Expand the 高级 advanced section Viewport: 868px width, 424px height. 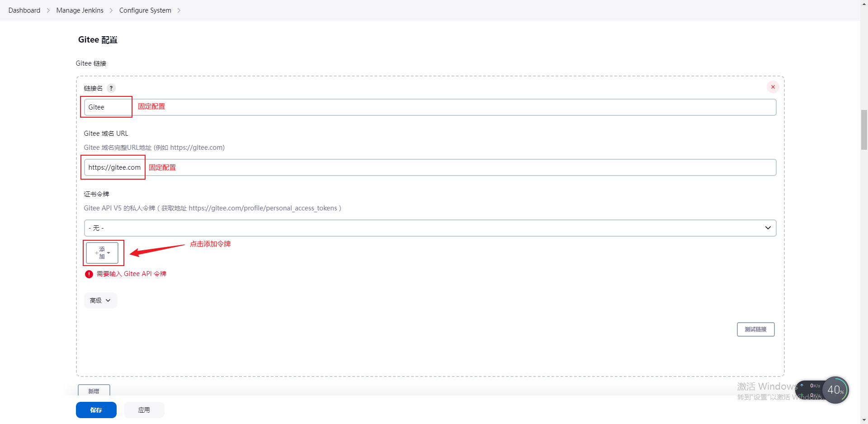point(100,300)
